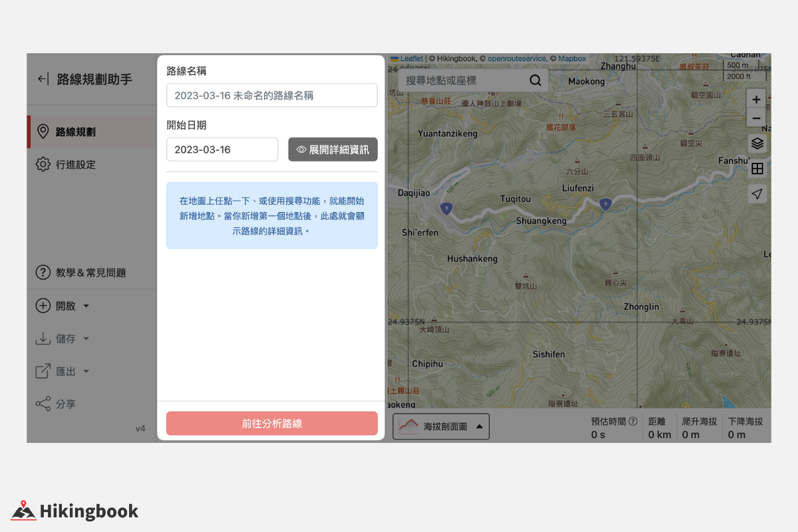Click the share icon next to 分享
This screenshot has height=532, width=798.
click(43, 404)
